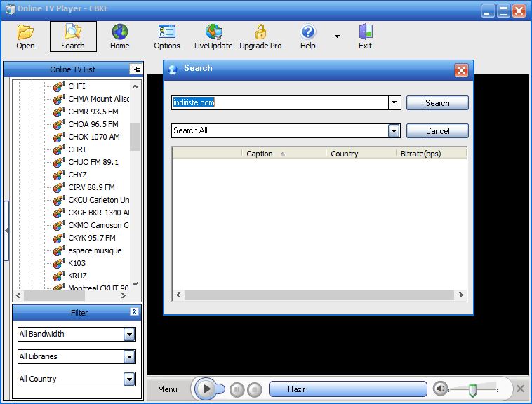
Task: Select the CHMR 93.5 FM station
Action: 93,112
